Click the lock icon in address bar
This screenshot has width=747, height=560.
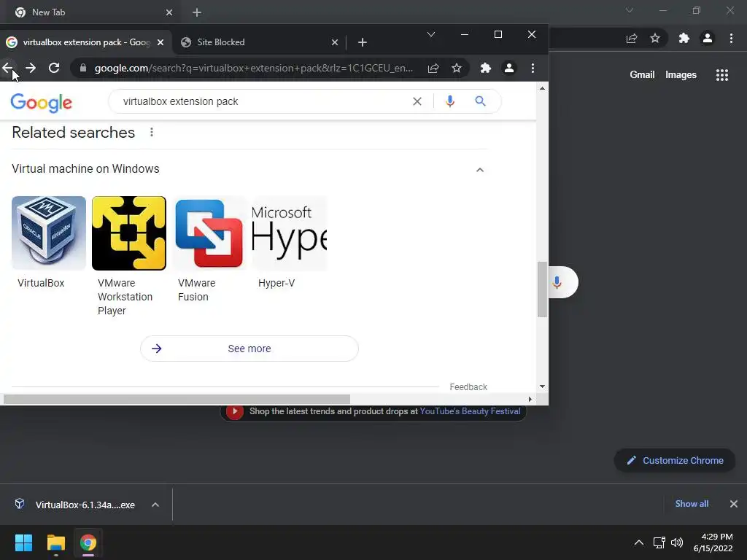pyautogui.click(x=83, y=68)
